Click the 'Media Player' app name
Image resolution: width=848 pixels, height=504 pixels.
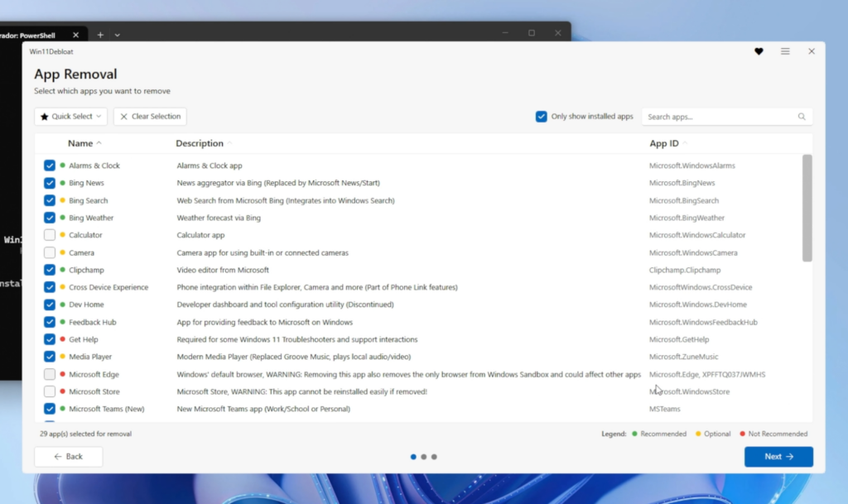(90, 357)
